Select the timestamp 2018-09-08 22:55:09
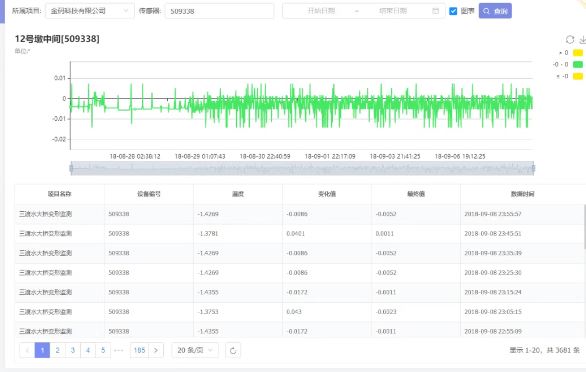Screen dimensions: 586x372 coord(493,331)
